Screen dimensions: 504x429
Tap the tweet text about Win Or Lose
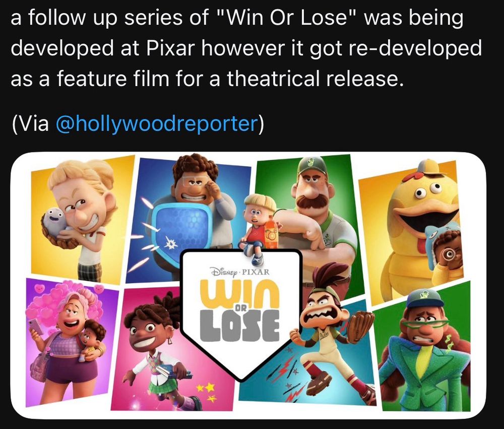tap(246, 48)
